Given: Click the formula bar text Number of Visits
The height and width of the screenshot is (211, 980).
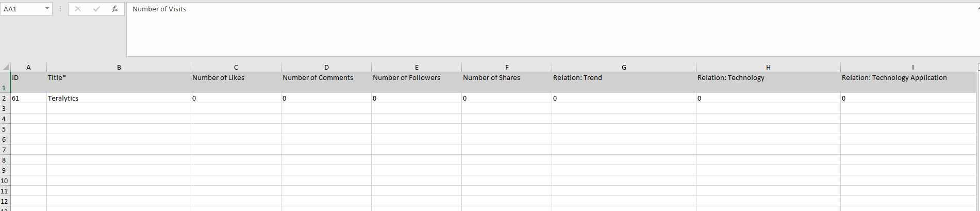Looking at the screenshot, I should (159, 9).
